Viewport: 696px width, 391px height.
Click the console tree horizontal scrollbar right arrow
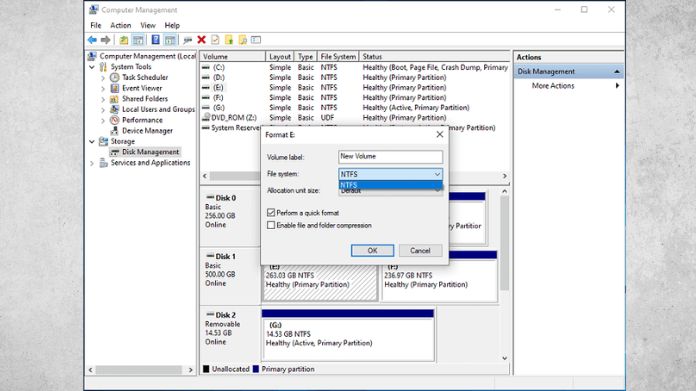(x=191, y=369)
